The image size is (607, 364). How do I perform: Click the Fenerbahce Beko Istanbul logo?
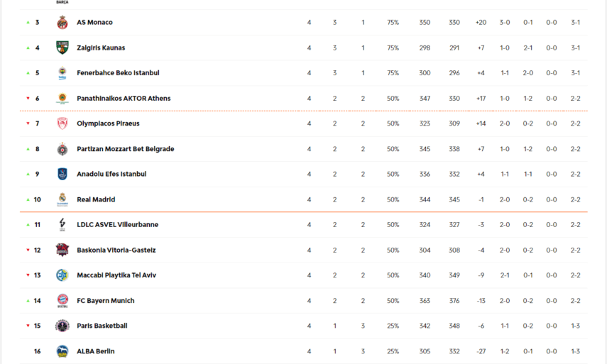click(62, 73)
